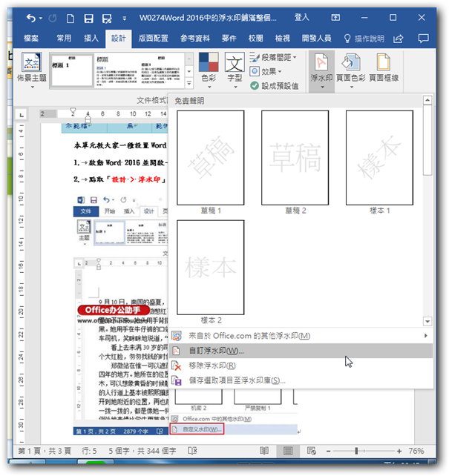Click the 76% zoom level
Viewport: 449px width, 476px height.
click(x=416, y=451)
